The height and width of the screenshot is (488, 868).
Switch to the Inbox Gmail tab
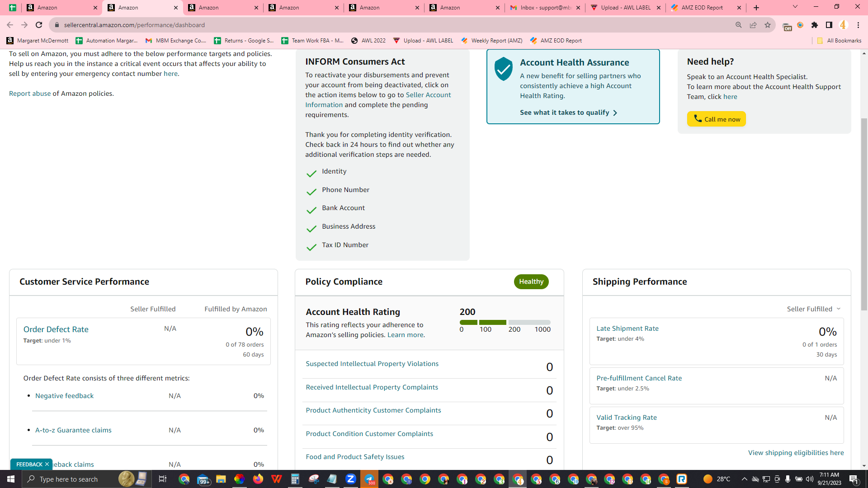point(544,8)
